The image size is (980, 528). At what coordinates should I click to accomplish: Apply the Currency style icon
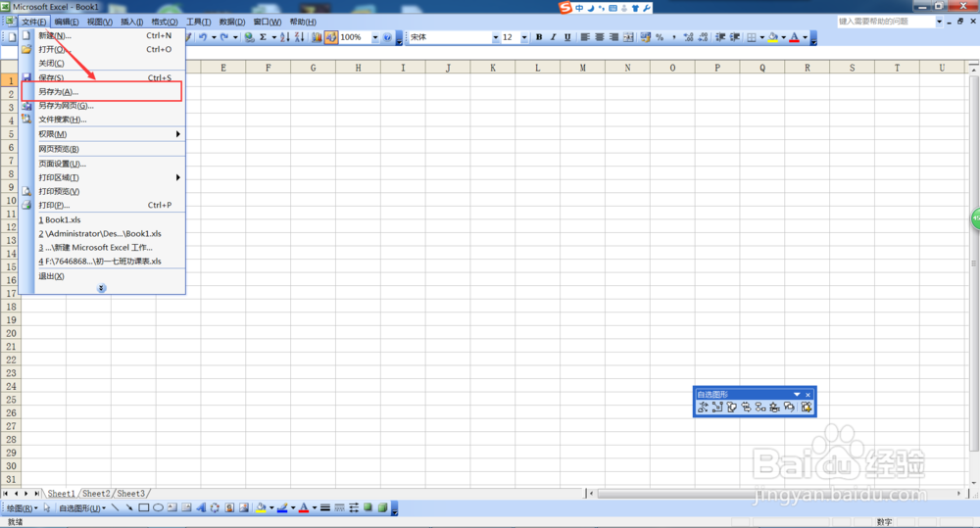tap(646, 37)
